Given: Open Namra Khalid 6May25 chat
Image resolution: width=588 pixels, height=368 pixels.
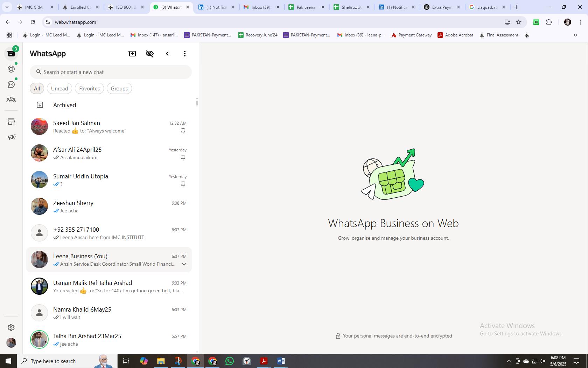Looking at the screenshot, I should point(109,313).
